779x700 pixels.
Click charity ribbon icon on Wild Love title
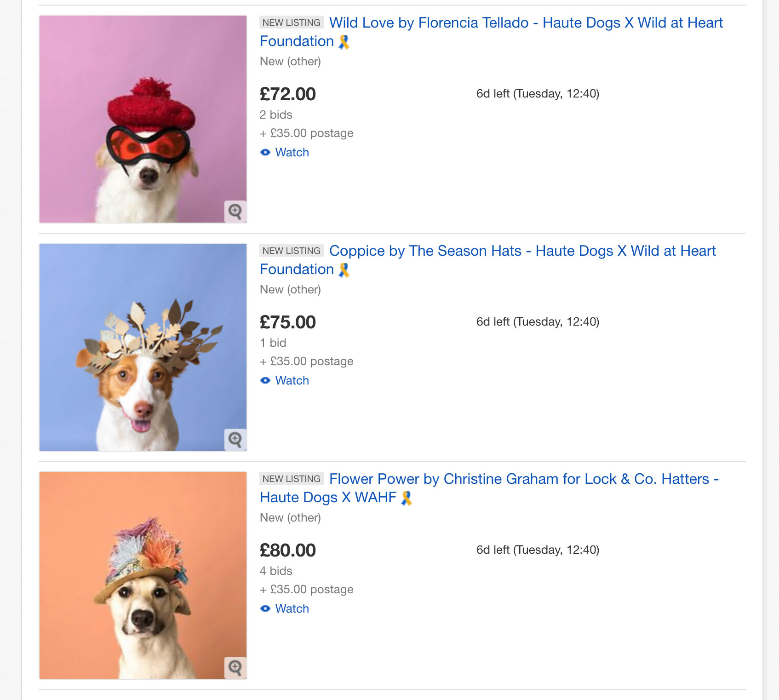coord(344,42)
